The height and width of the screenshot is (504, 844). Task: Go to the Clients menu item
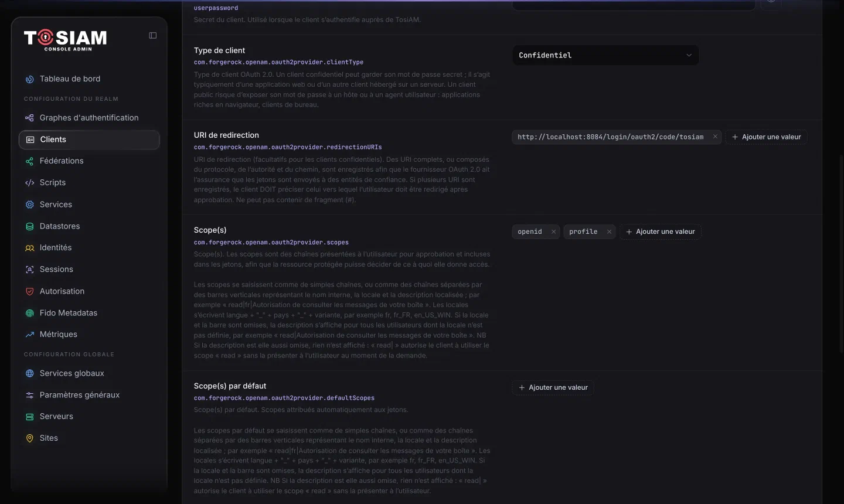[x=89, y=139]
